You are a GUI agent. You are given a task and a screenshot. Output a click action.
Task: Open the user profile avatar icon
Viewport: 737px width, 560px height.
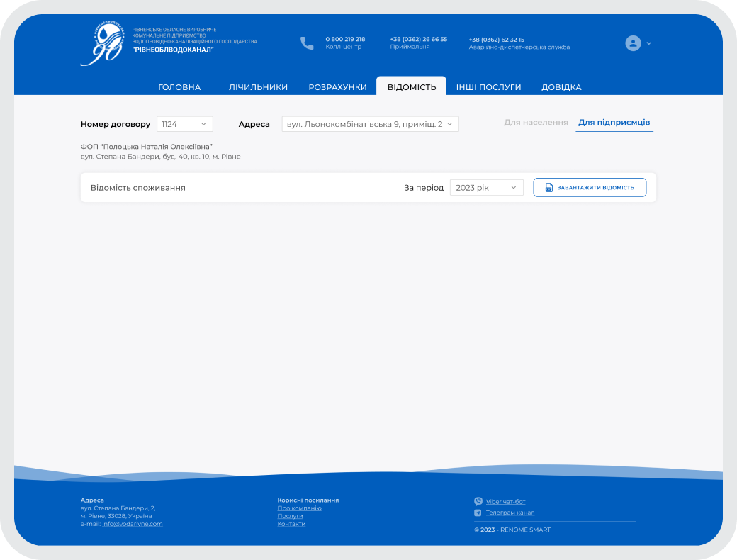click(x=633, y=43)
